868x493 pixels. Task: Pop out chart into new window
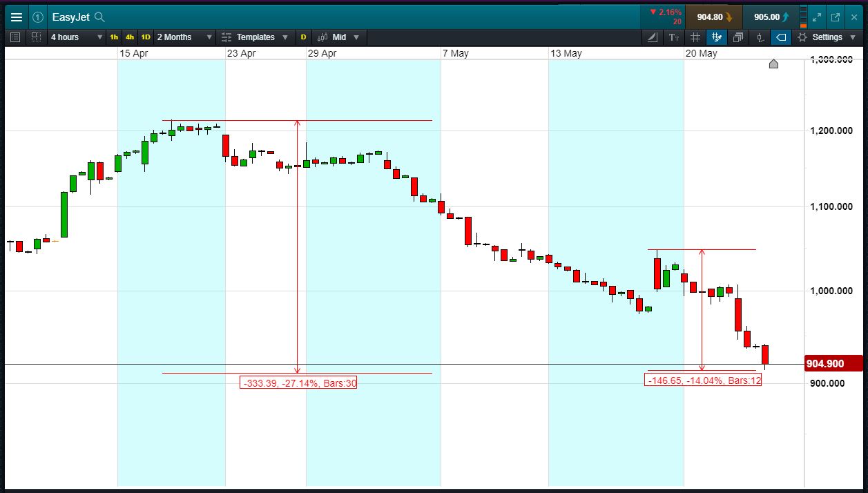pyautogui.click(x=835, y=17)
